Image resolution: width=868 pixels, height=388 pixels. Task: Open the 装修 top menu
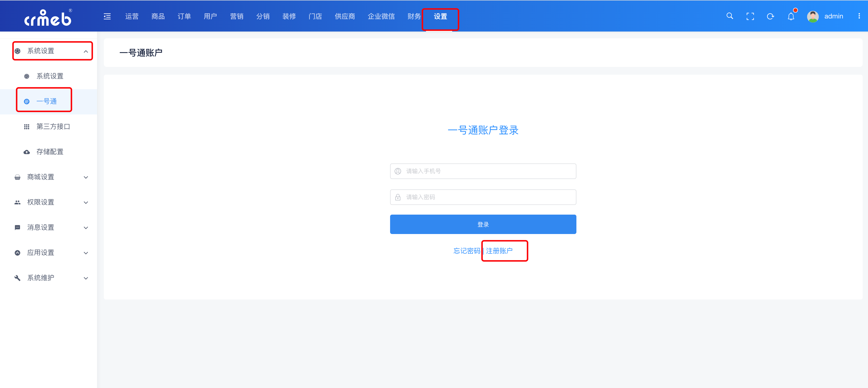pos(289,16)
